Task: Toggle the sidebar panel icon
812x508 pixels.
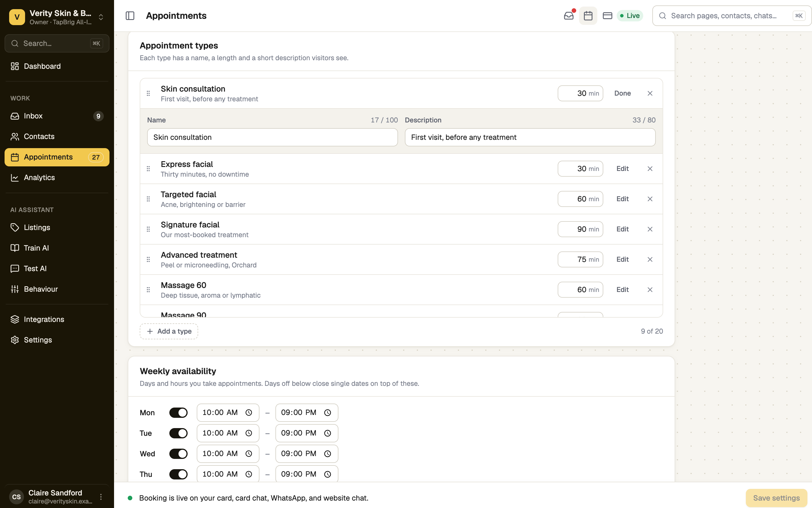Action: click(x=130, y=16)
